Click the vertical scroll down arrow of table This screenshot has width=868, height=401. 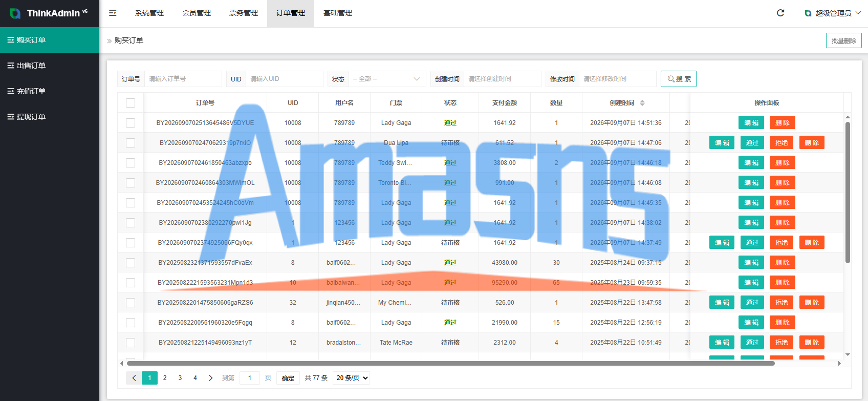(848, 354)
